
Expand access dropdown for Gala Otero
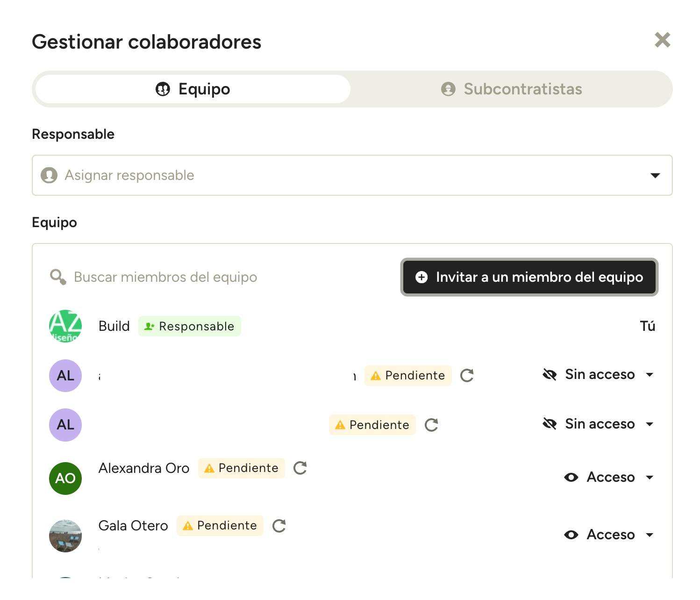[x=650, y=535]
